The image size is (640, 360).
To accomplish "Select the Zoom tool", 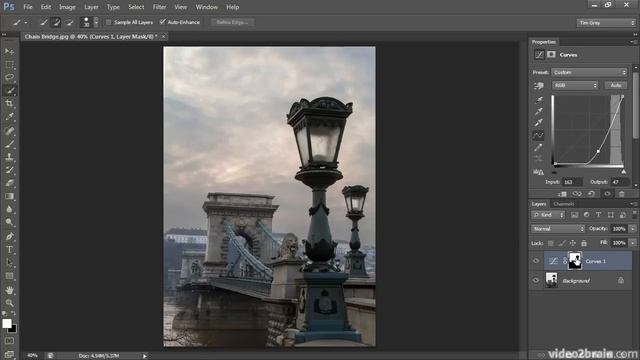I will tap(9, 303).
